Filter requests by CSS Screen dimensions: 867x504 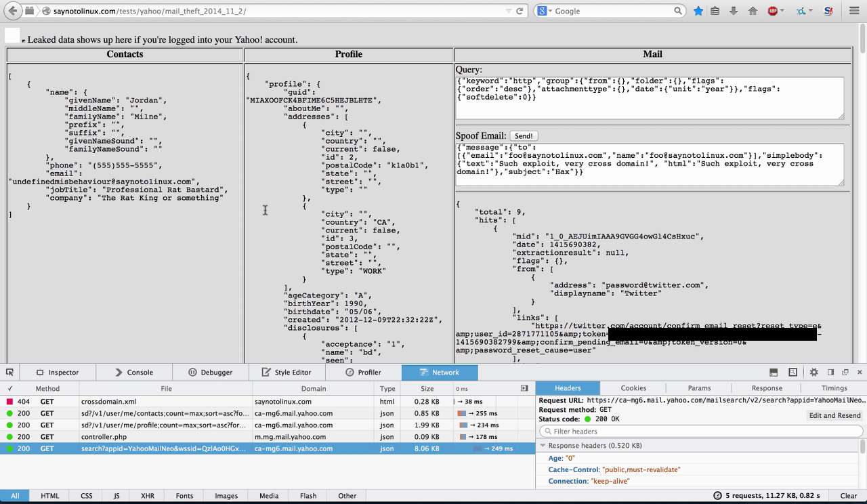pos(87,496)
